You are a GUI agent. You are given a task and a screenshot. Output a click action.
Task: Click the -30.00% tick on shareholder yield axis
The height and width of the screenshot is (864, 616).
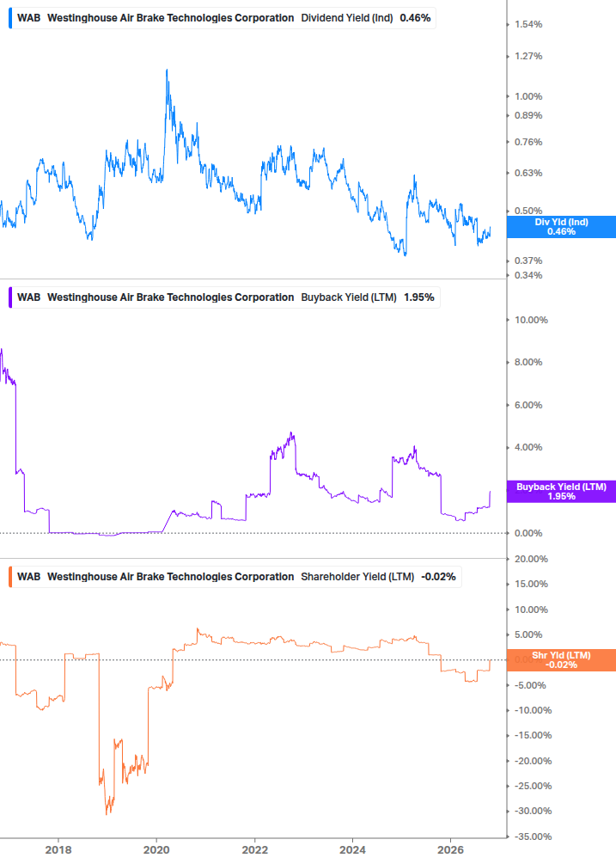pyautogui.click(x=534, y=811)
